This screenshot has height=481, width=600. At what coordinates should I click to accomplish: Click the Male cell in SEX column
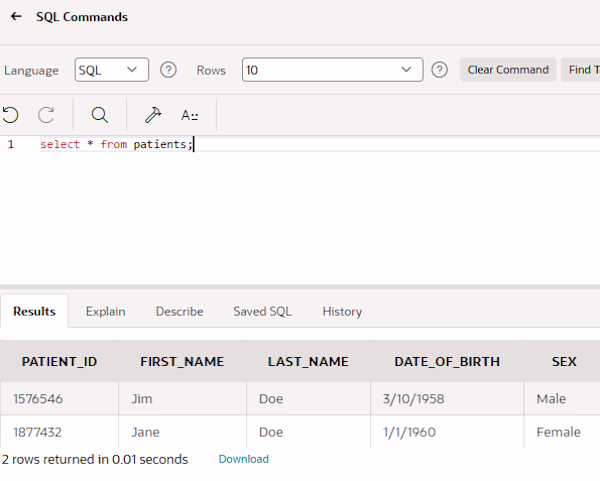tap(562, 399)
